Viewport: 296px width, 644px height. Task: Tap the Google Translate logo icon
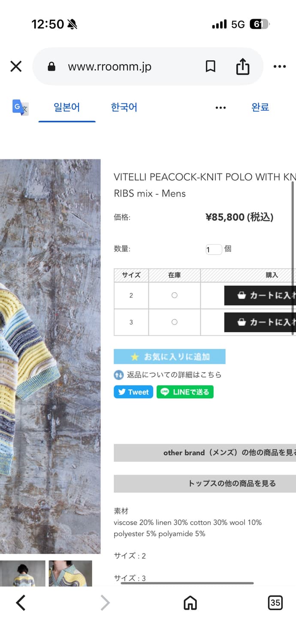[20, 107]
